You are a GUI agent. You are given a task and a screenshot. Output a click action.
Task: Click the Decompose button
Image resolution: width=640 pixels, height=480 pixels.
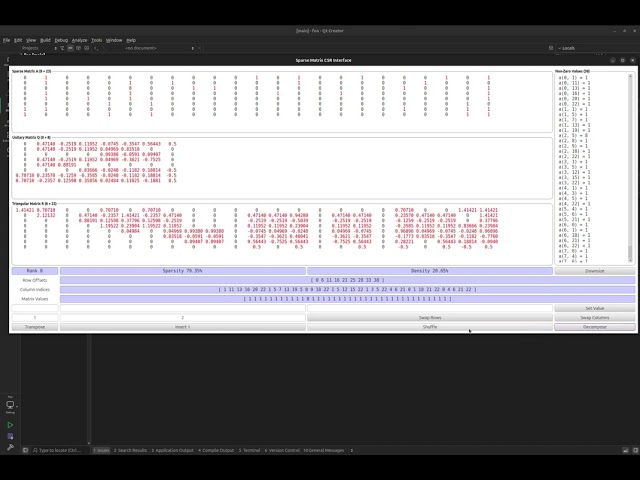click(595, 327)
